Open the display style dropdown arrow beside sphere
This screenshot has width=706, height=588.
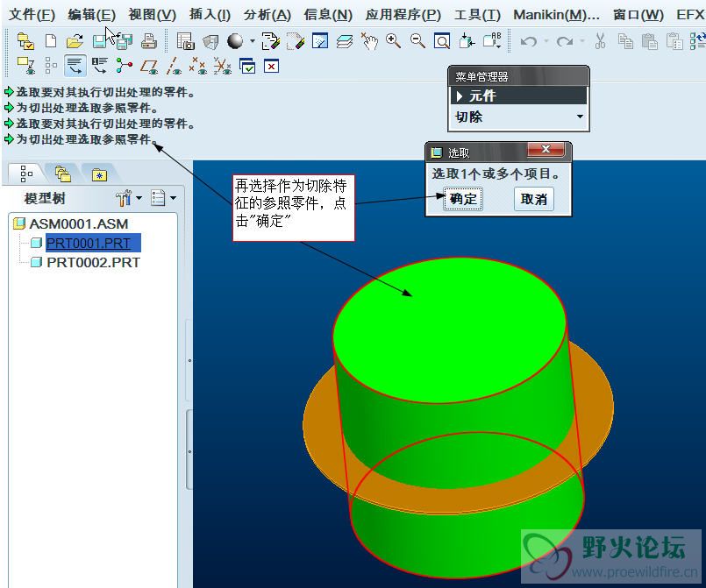coord(253,41)
